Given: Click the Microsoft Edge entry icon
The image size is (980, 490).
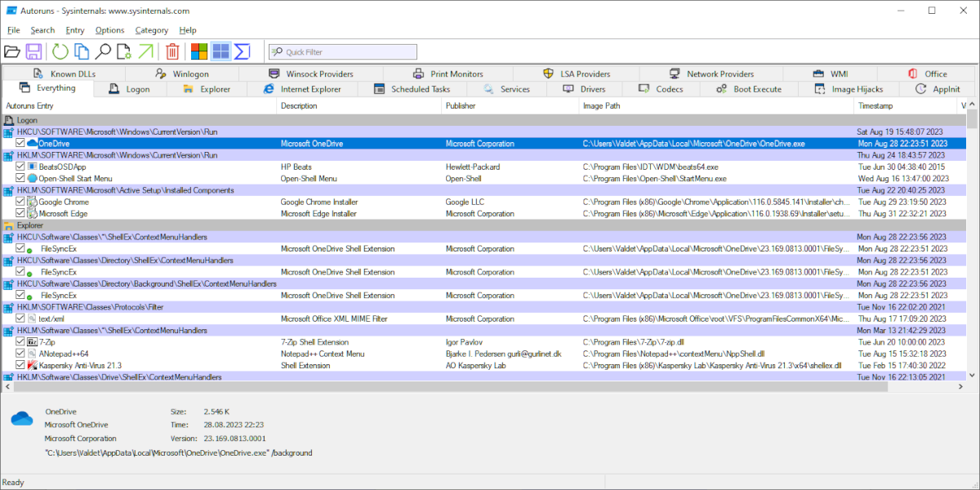Looking at the screenshot, I should [33, 214].
